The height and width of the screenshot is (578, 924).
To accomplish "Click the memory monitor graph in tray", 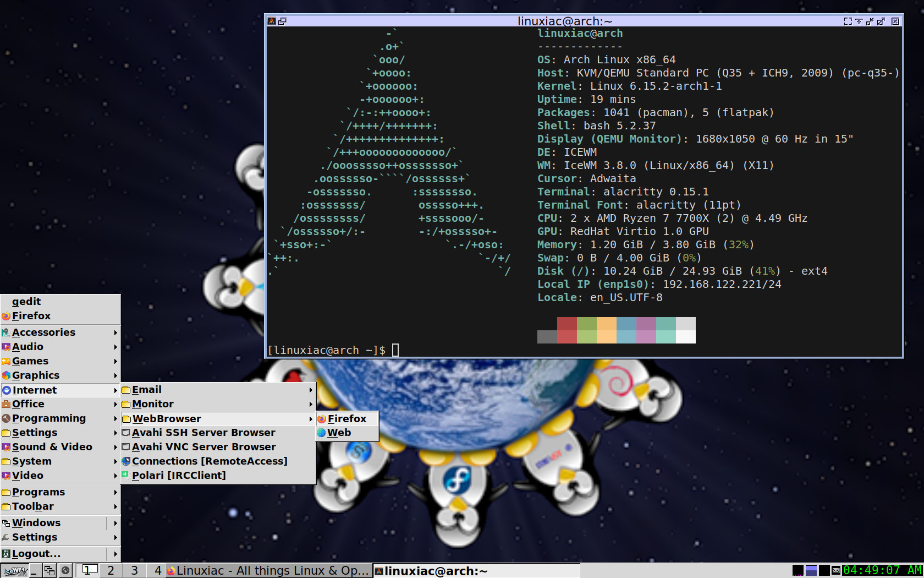I will pos(811,571).
